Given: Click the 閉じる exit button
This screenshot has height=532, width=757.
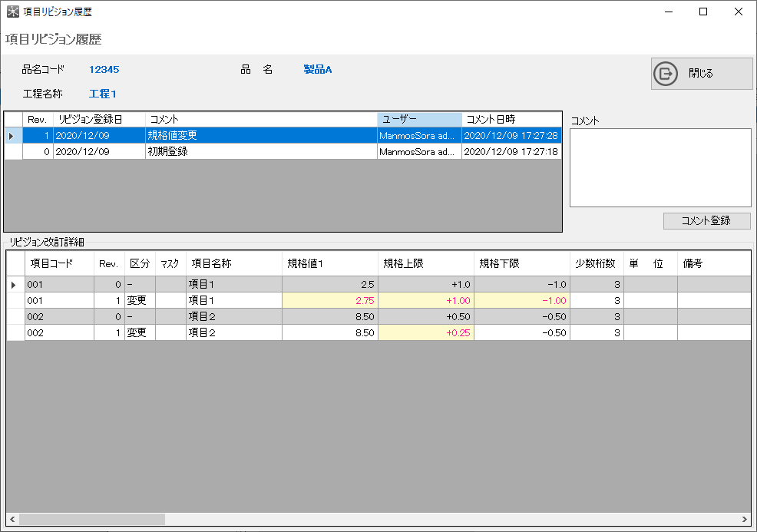Looking at the screenshot, I should (701, 74).
